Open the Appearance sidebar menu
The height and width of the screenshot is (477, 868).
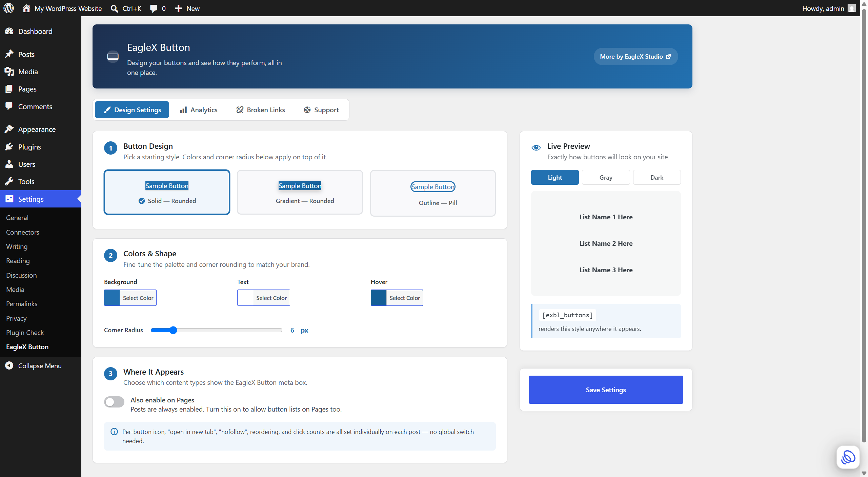pyautogui.click(x=41, y=129)
